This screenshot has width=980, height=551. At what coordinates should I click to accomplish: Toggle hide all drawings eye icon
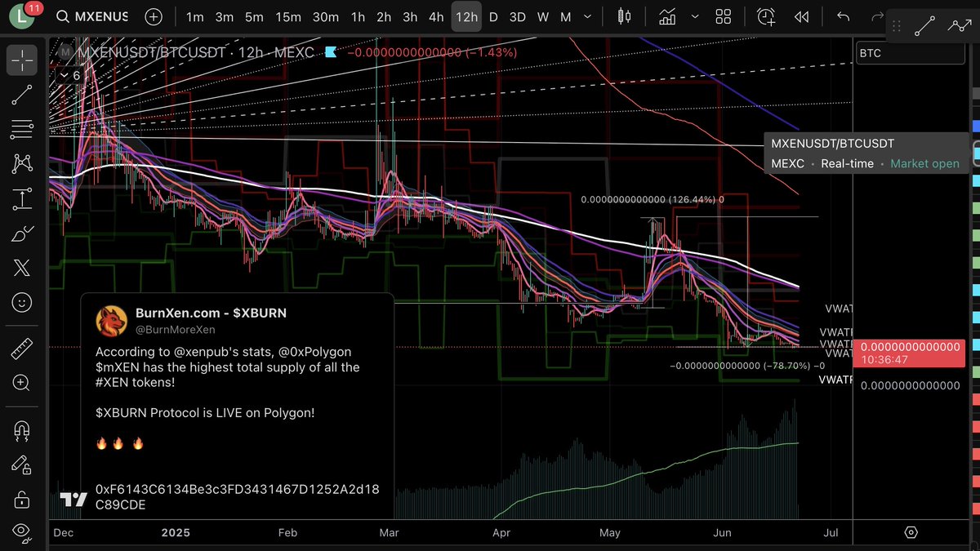tap(22, 532)
